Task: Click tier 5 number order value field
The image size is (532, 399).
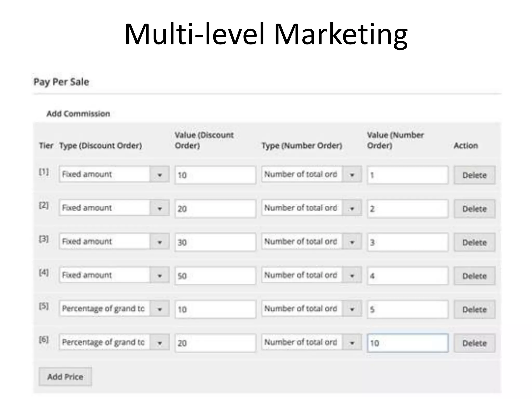Action: pos(408,309)
